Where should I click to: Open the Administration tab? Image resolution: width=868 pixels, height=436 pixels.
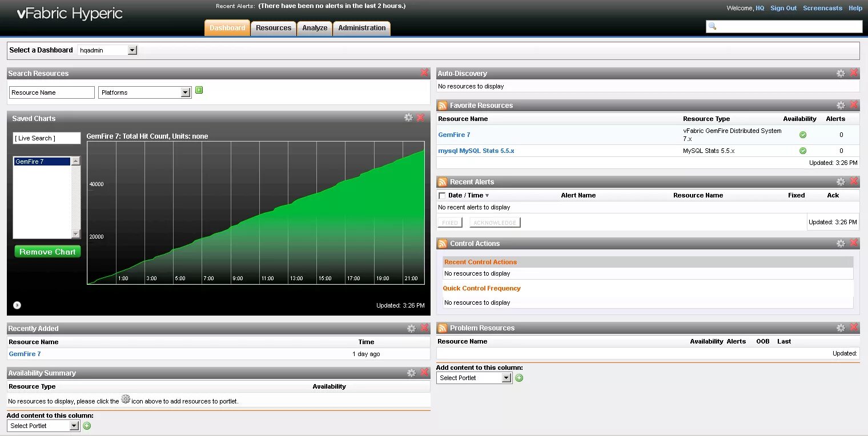coord(362,28)
